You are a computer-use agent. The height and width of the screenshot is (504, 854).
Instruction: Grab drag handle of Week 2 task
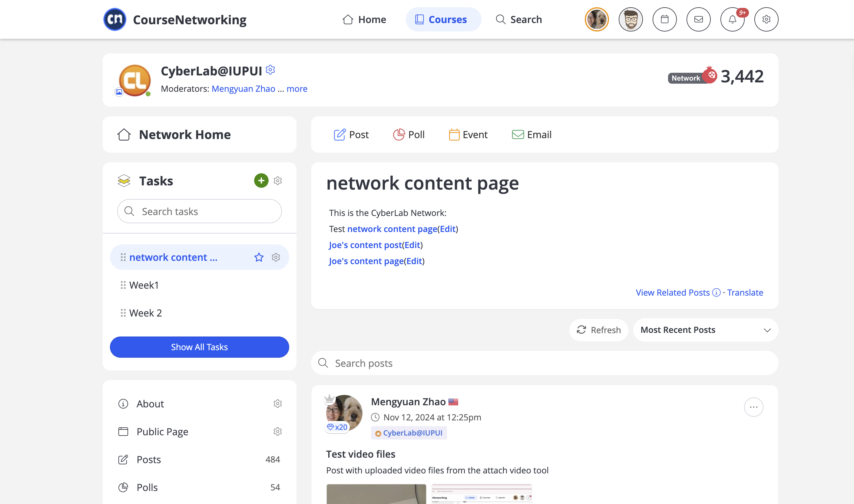point(123,313)
